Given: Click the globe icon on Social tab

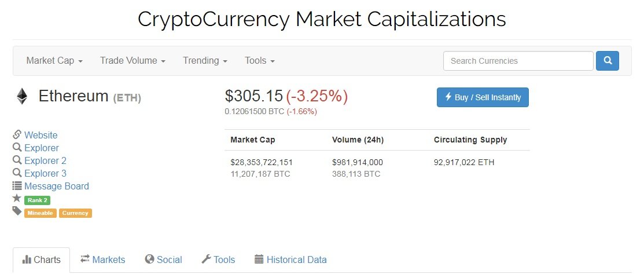Looking at the screenshot, I should coord(149,259).
